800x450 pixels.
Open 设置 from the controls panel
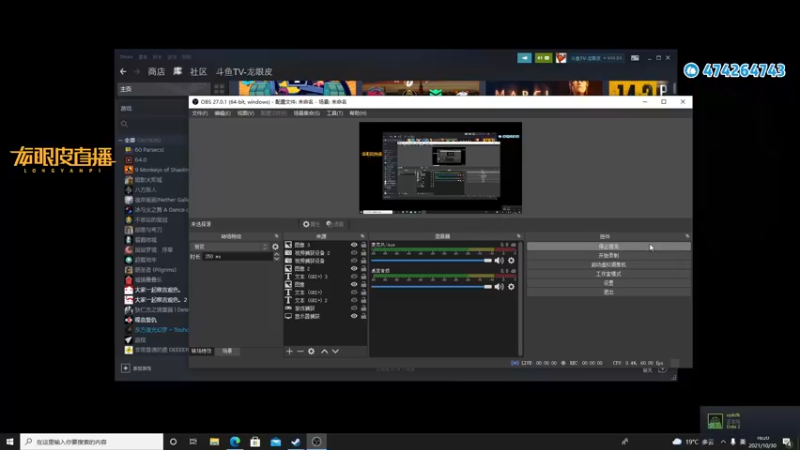pyautogui.click(x=609, y=283)
